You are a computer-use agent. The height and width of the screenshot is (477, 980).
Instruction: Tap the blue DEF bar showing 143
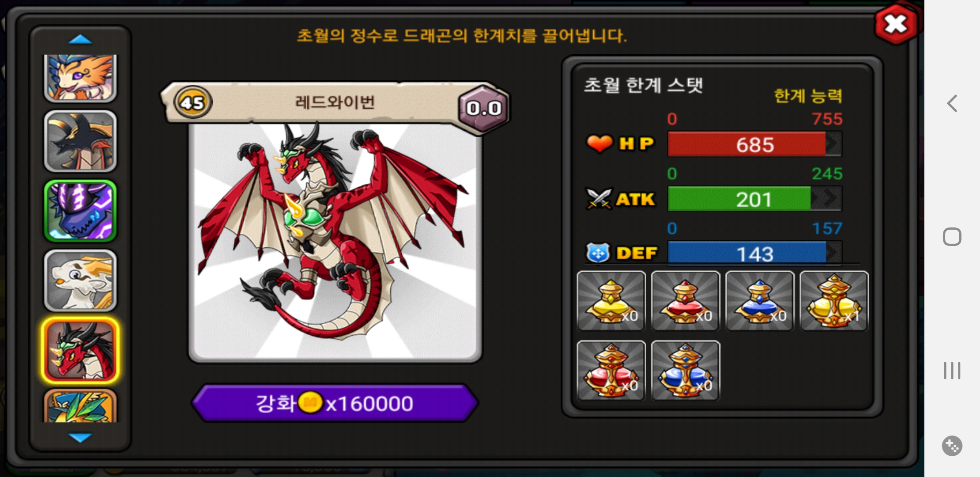(x=754, y=253)
